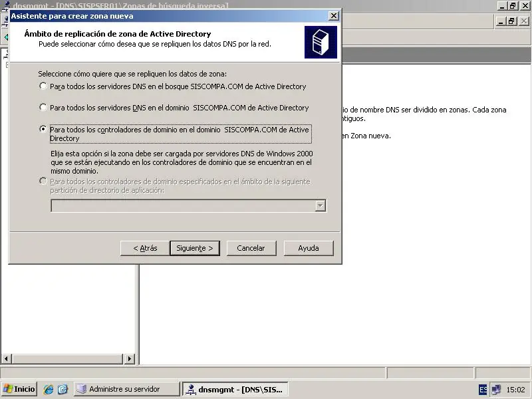Select replication to all DNS servers in forest
532x399 pixels.
pos(43,86)
